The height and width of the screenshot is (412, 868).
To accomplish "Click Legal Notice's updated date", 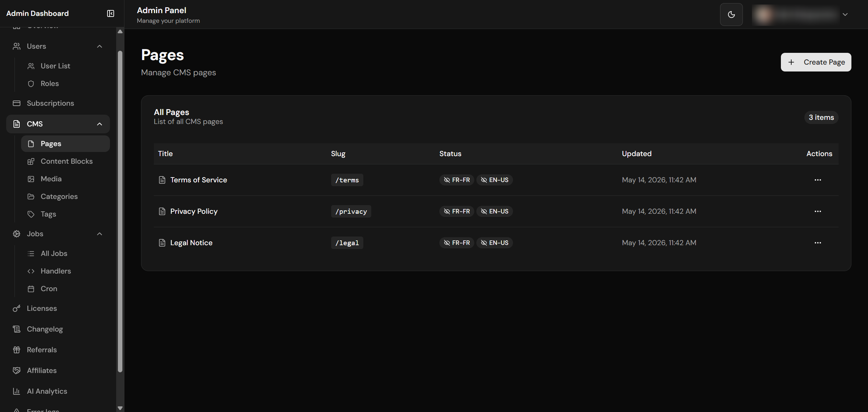I will (659, 243).
